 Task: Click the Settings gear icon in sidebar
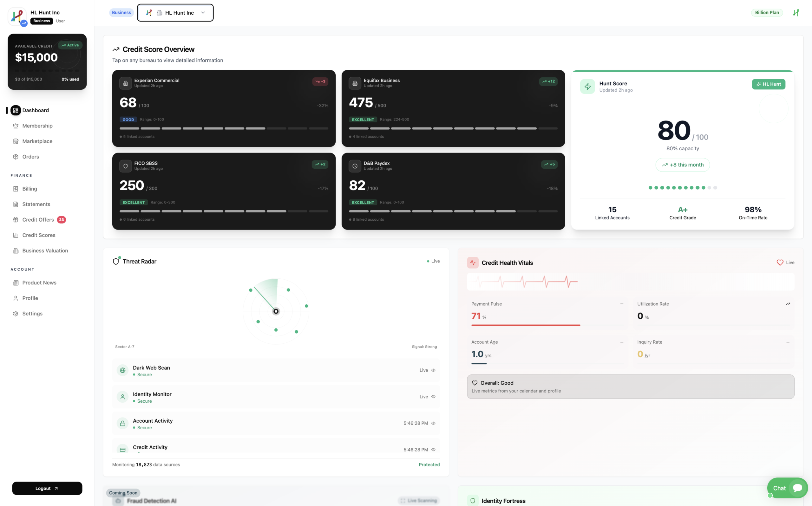pyautogui.click(x=16, y=314)
